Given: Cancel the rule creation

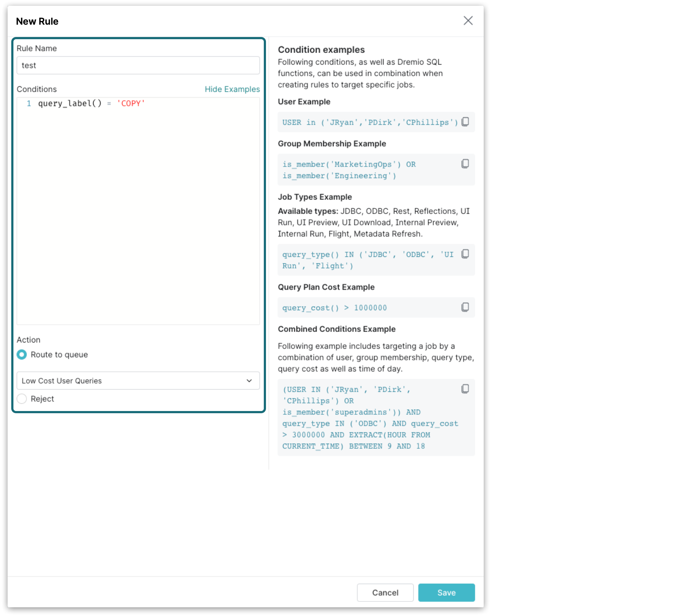Looking at the screenshot, I should pyautogui.click(x=385, y=592).
